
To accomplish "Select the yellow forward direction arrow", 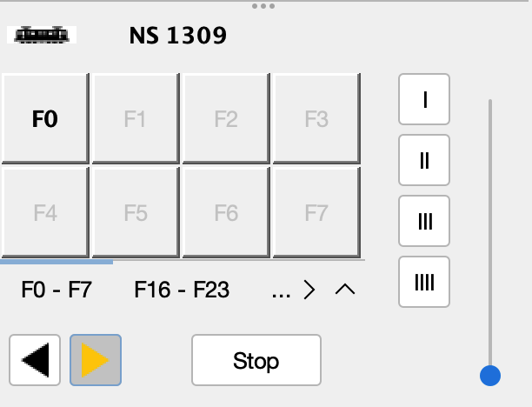I will [96, 360].
